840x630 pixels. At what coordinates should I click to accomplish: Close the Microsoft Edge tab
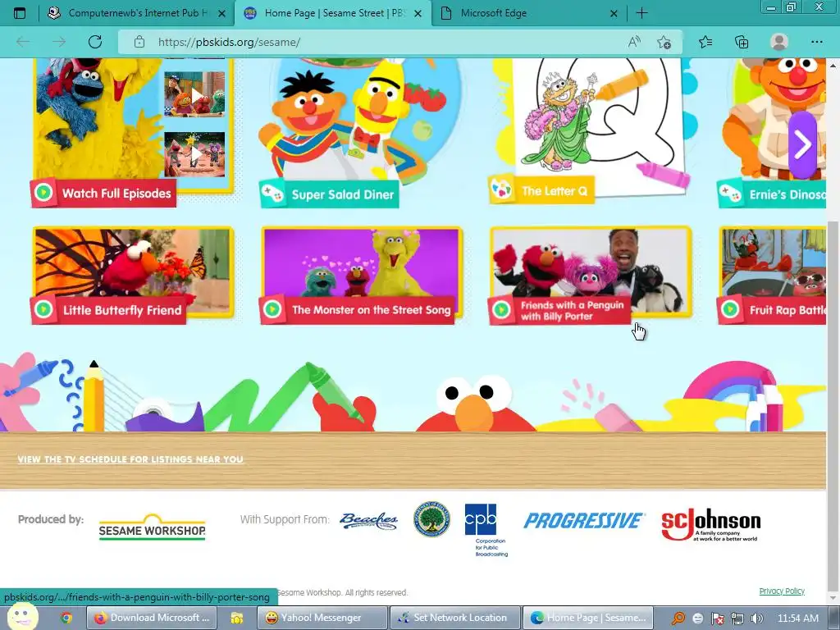coord(614,13)
